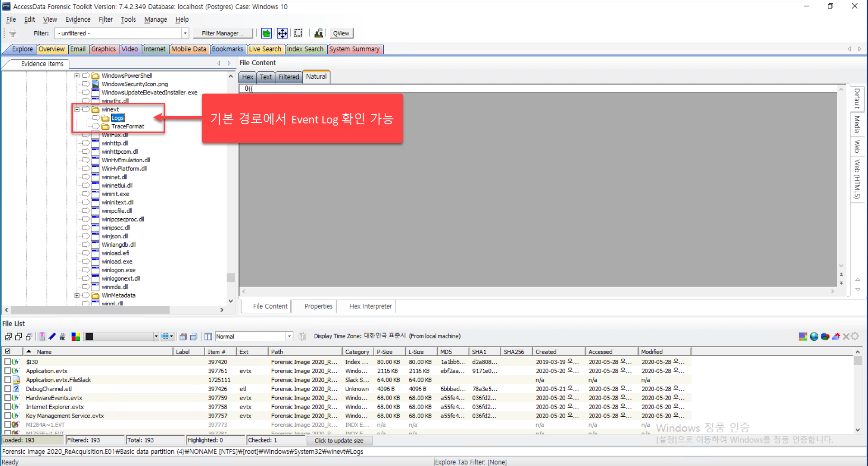Screen dimensions: 868x466
Task: Click the four-color squares icon in File List
Action: click(76, 336)
